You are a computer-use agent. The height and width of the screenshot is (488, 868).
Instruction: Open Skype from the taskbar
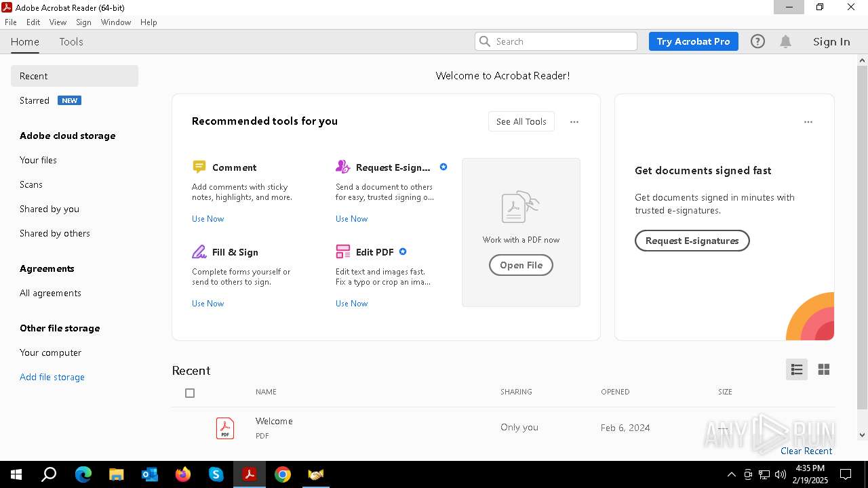(x=216, y=474)
